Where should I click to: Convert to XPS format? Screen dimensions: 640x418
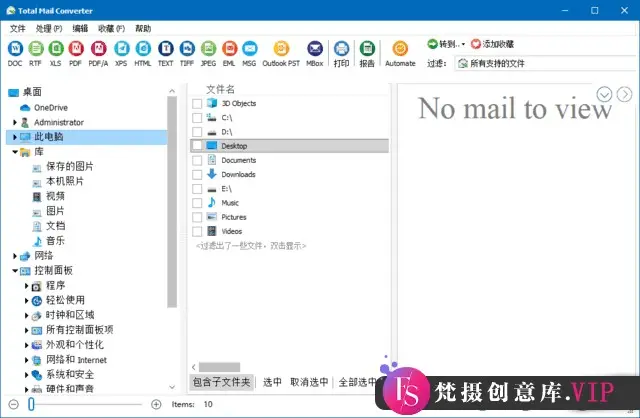coord(121,53)
